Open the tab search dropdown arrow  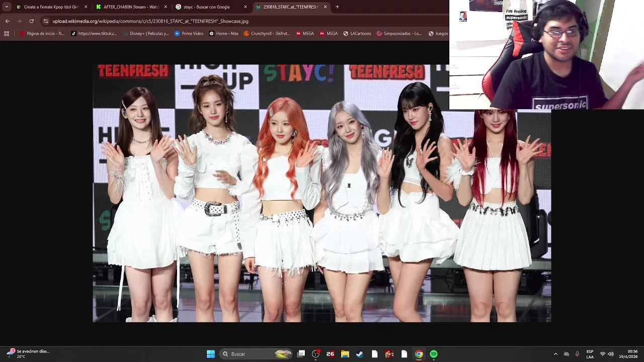pos(7,7)
